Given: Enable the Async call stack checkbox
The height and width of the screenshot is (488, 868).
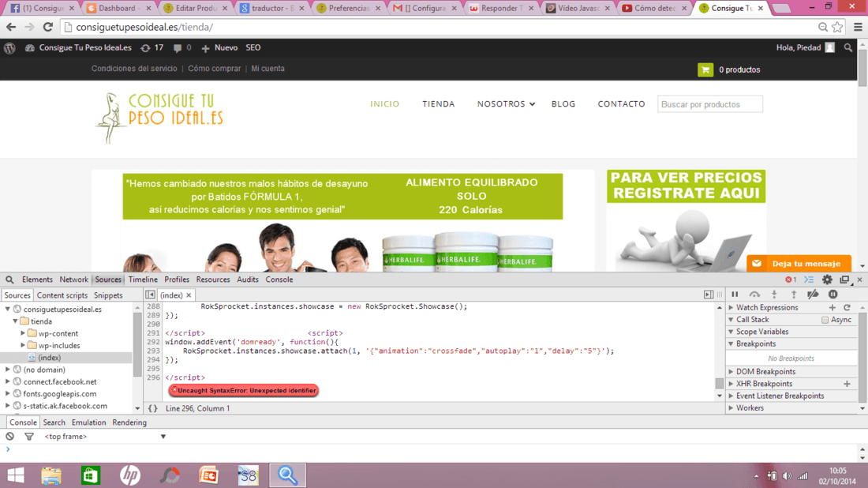Looking at the screenshot, I should [x=825, y=320].
